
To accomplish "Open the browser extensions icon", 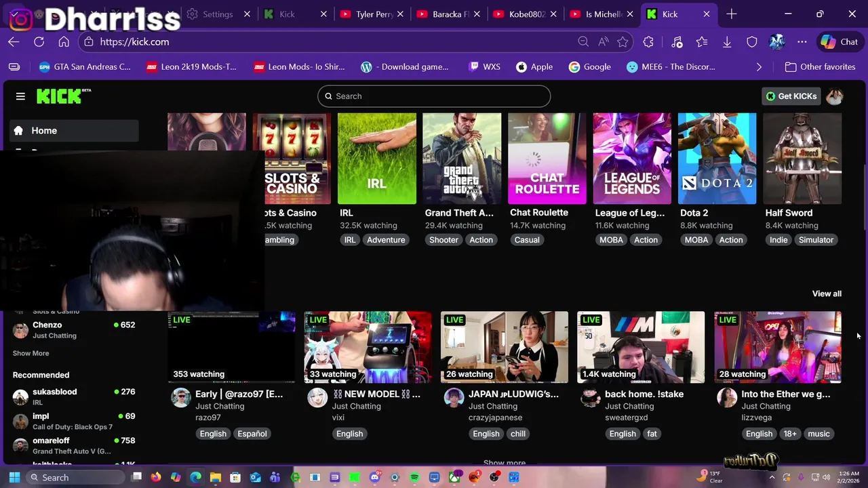I will pyautogui.click(x=648, y=42).
